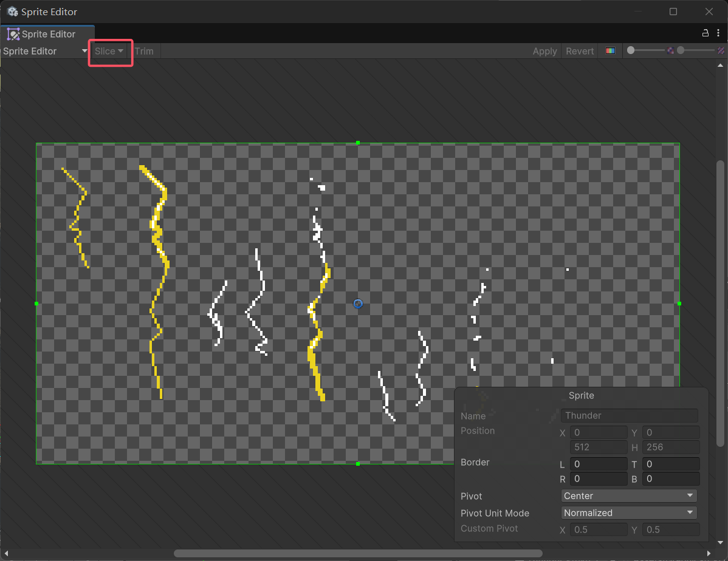The height and width of the screenshot is (561, 728).
Task: Click the Border L input field
Action: pyautogui.click(x=599, y=464)
